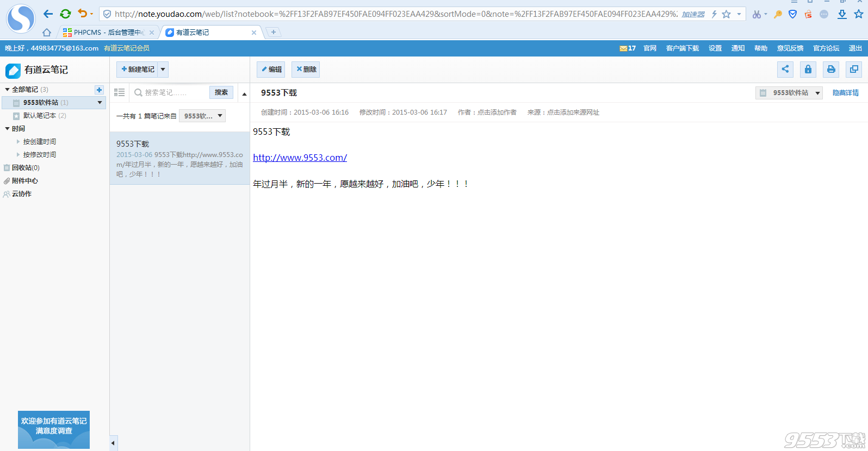Open the scissors screenshot tool icon
Image resolution: width=868 pixels, height=451 pixels.
[757, 14]
